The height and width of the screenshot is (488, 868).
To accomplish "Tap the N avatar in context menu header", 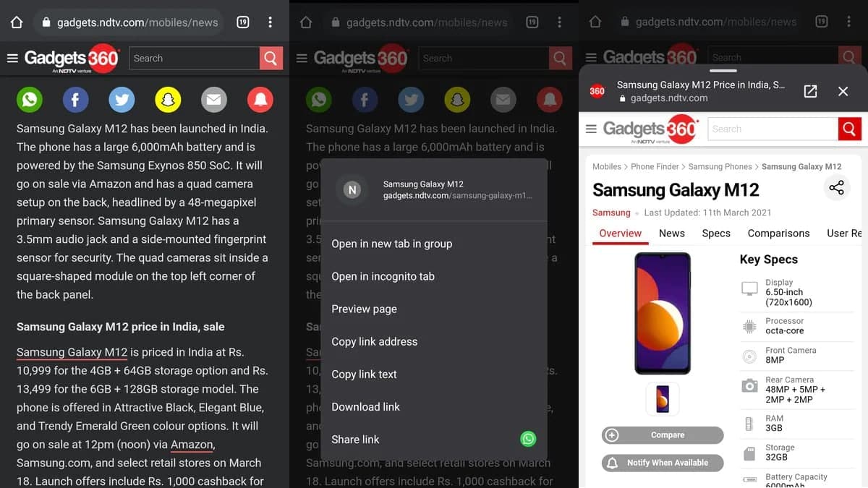I will coord(352,189).
